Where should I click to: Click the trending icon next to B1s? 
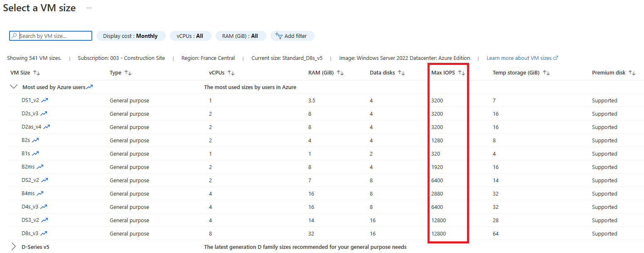pyautogui.click(x=35, y=154)
